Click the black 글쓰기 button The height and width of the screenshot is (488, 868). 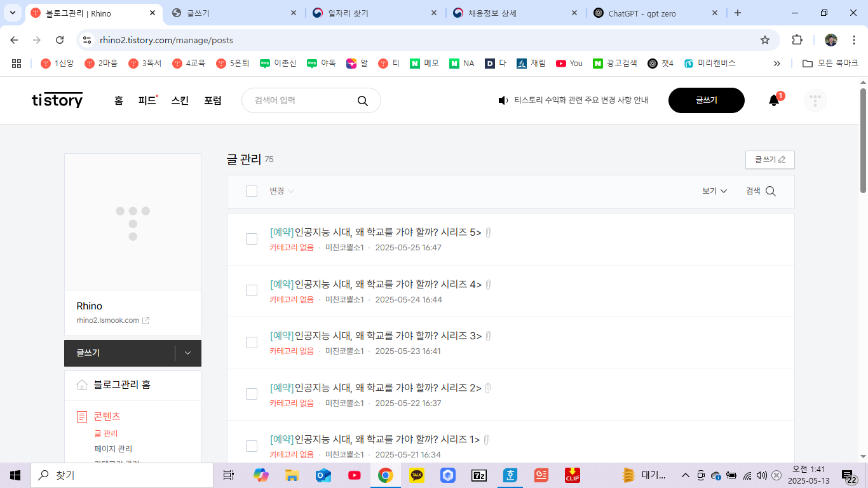706,100
